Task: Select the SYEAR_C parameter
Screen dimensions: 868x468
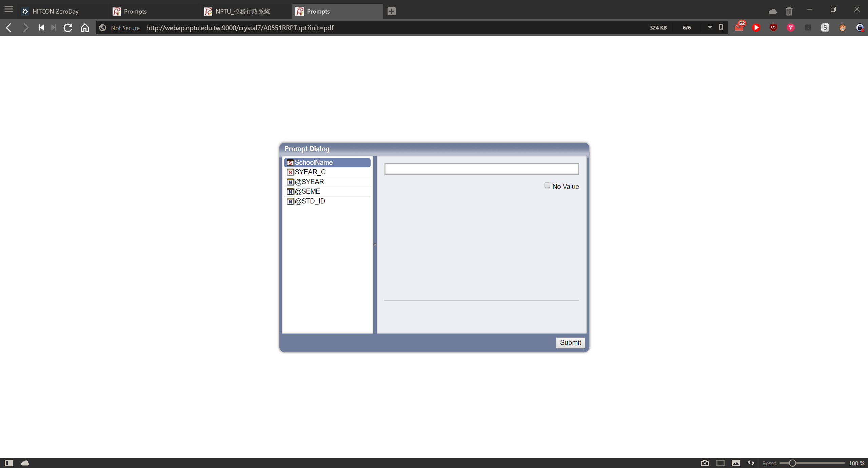Action: pyautogui.click(x=327, y=172)
